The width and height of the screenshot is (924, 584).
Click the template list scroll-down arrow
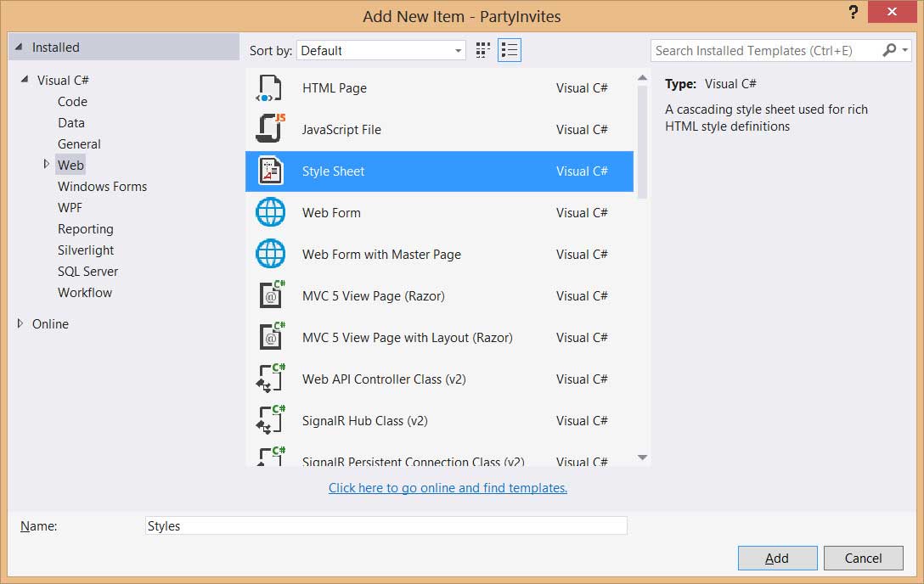[x=642, y=458]
